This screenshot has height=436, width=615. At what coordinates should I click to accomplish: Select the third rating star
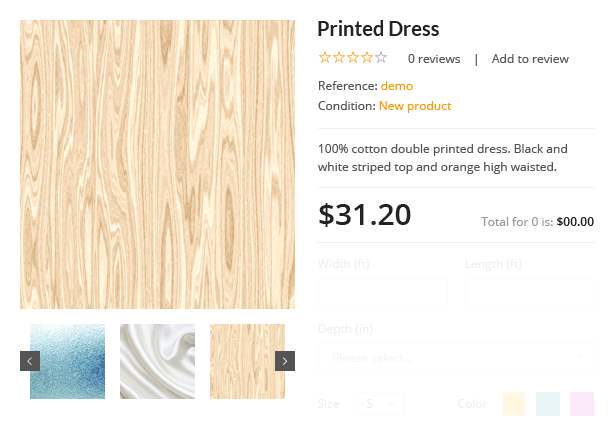(352, 58)
